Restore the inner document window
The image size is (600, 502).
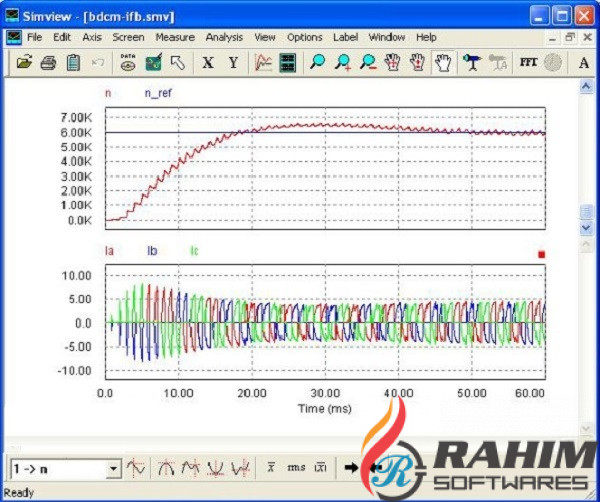(x=570, y=37)
